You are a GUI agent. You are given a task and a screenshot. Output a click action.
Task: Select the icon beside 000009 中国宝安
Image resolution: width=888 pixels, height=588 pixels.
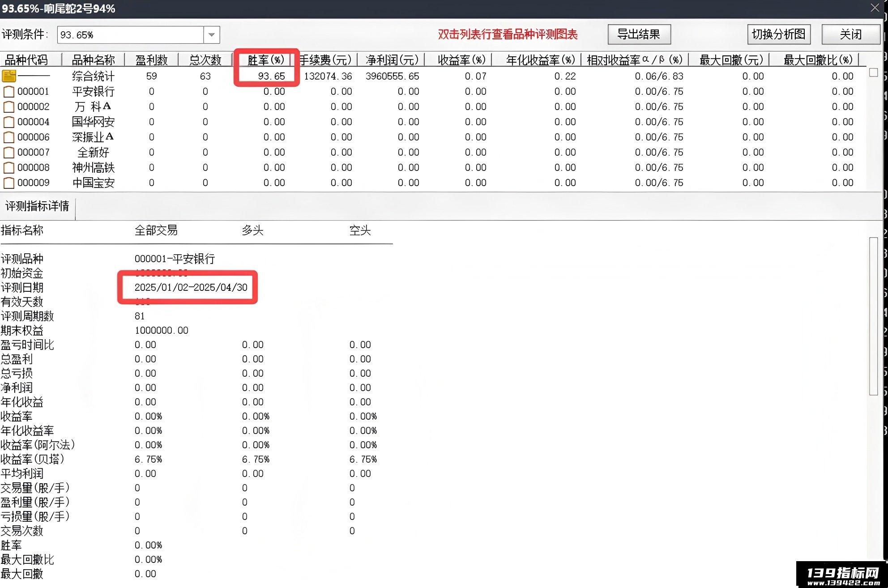coord(9,183)
